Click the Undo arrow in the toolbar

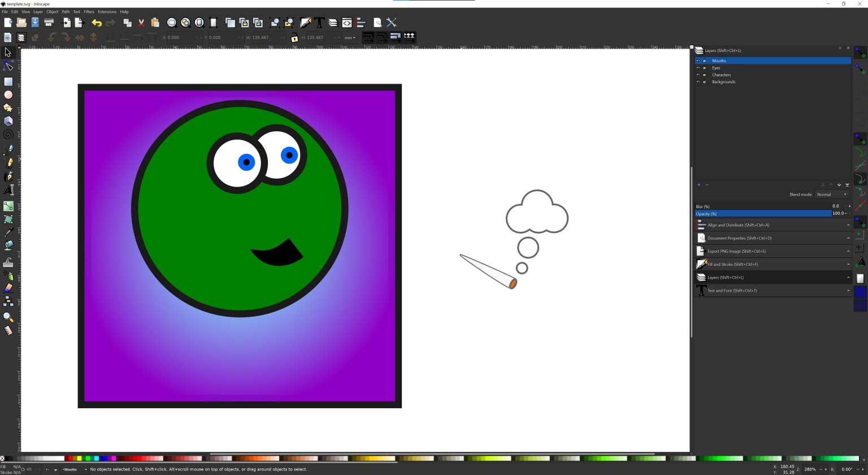coord(96,23)
